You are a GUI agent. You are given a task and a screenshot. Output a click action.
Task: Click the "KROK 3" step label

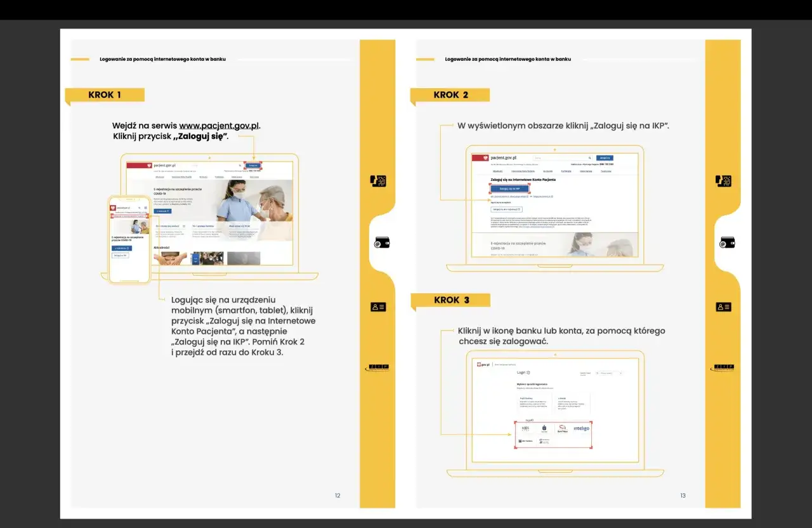pos(452,300)
